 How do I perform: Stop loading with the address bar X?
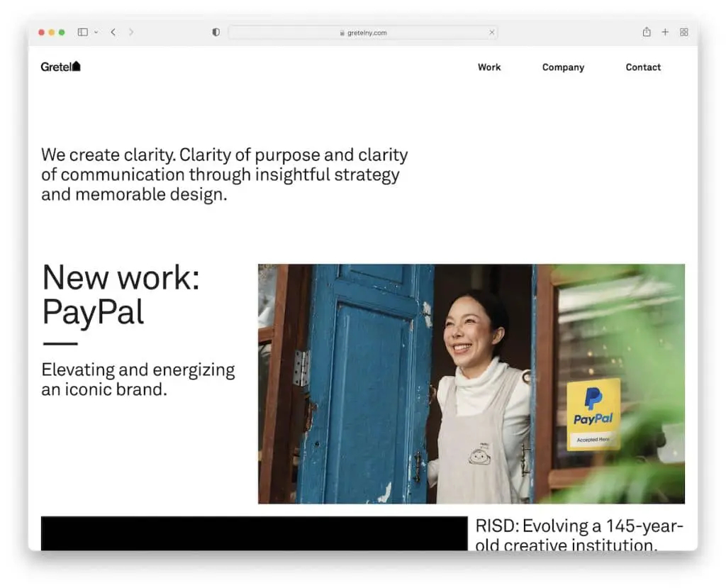pos(492,33)
